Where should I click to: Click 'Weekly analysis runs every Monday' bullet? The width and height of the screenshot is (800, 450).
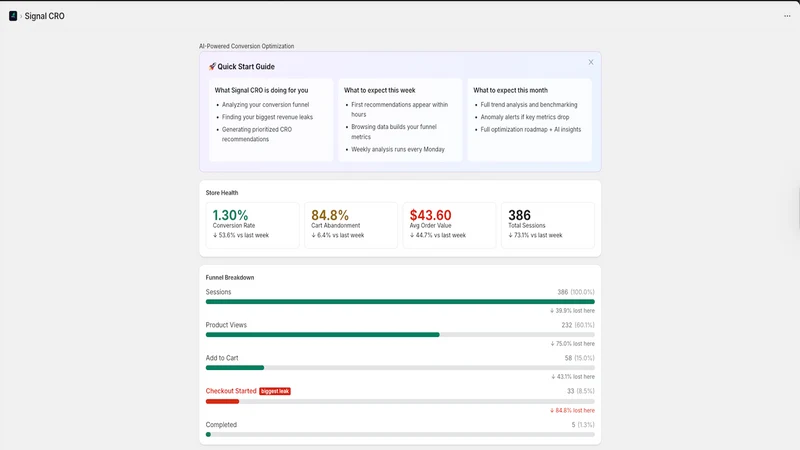[x=398, y=149]
